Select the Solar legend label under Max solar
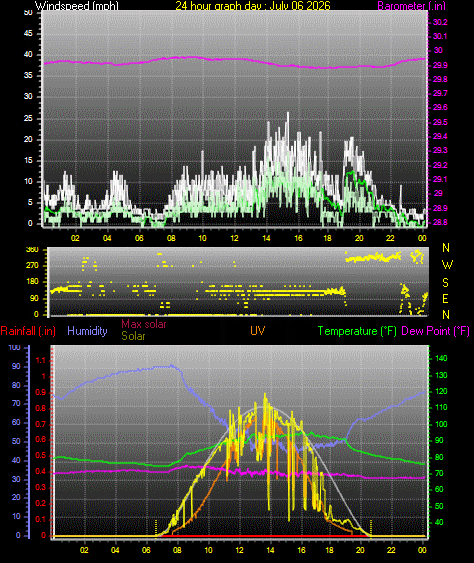The height and width of the screenshot is (563, 474). click(133, 336)
